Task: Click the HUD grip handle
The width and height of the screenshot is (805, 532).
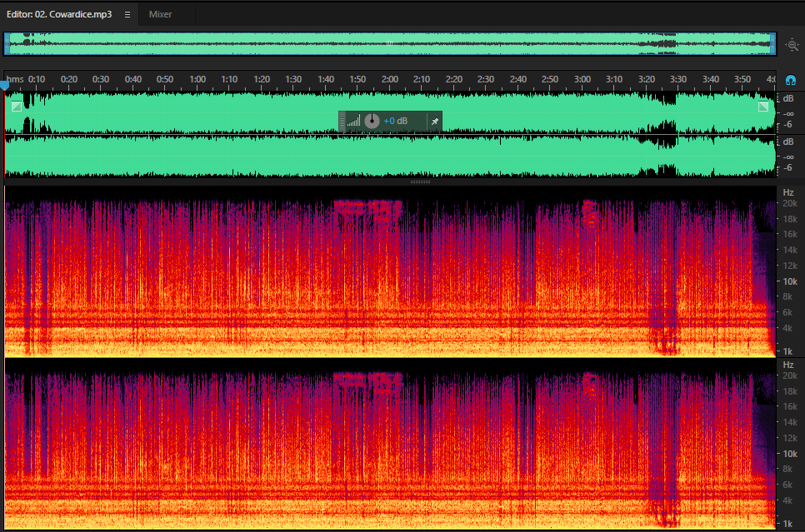Action: click(x=342, y=122)
